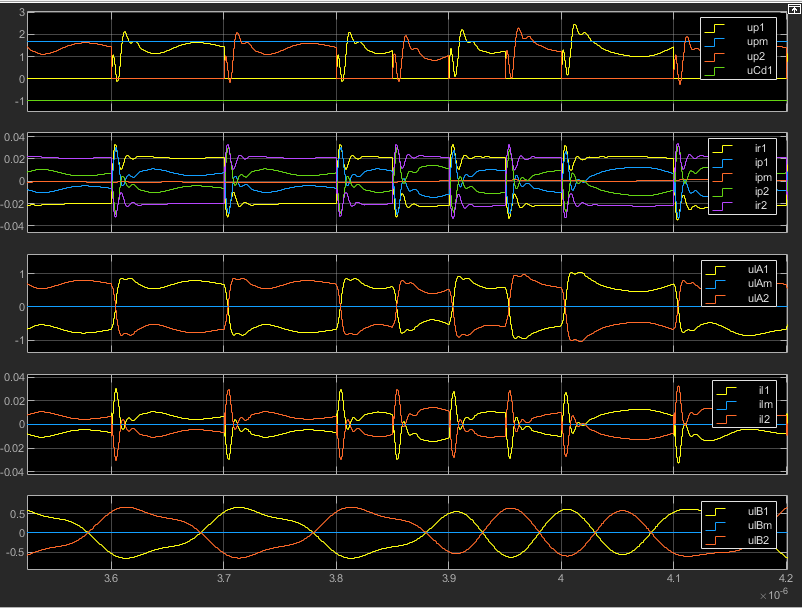Toggle the upm legend entry
Image resolution: width=802 pixels, height=609 pixels.
tap(755, 42)
